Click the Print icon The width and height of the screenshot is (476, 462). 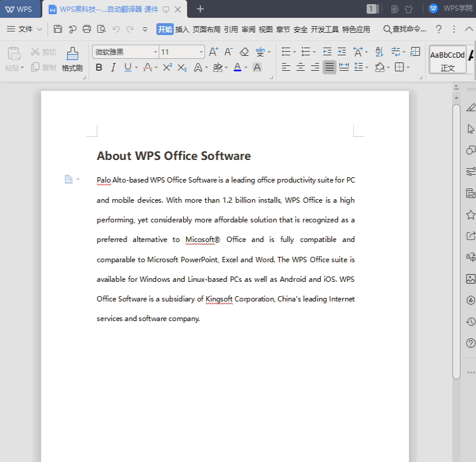tap(87, 29)
